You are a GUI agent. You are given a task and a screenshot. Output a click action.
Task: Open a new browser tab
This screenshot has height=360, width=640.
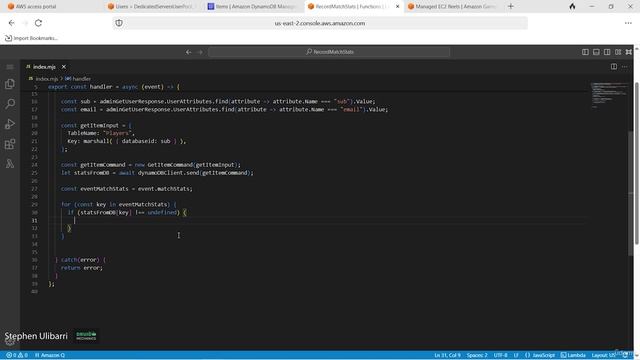511,7
